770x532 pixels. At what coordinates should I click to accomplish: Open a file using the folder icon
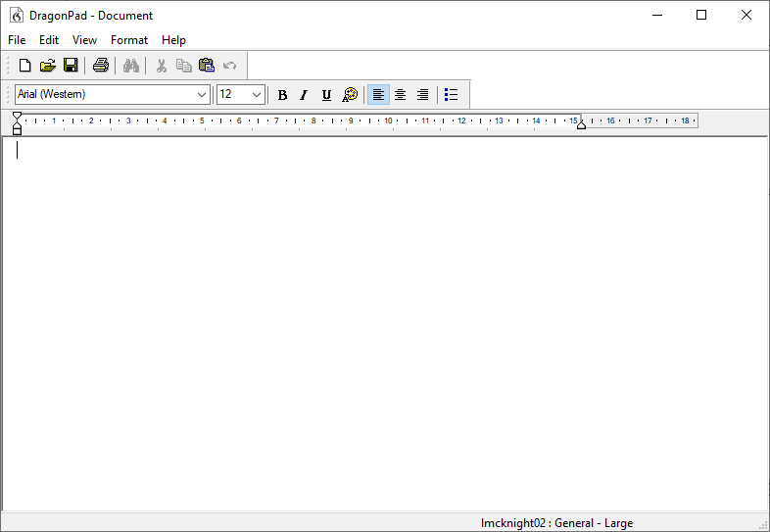(x=48, y=66)
